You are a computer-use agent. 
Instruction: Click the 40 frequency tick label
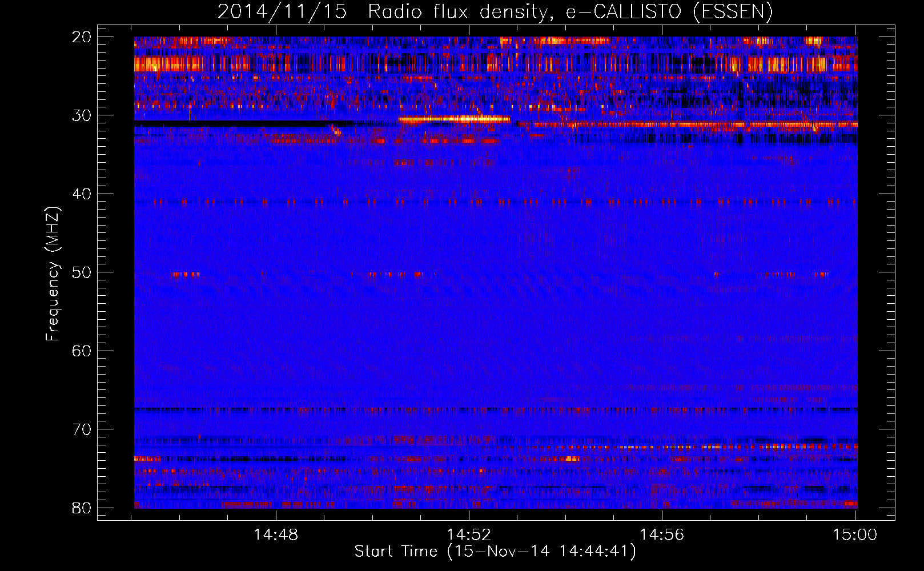coord(82,194)
